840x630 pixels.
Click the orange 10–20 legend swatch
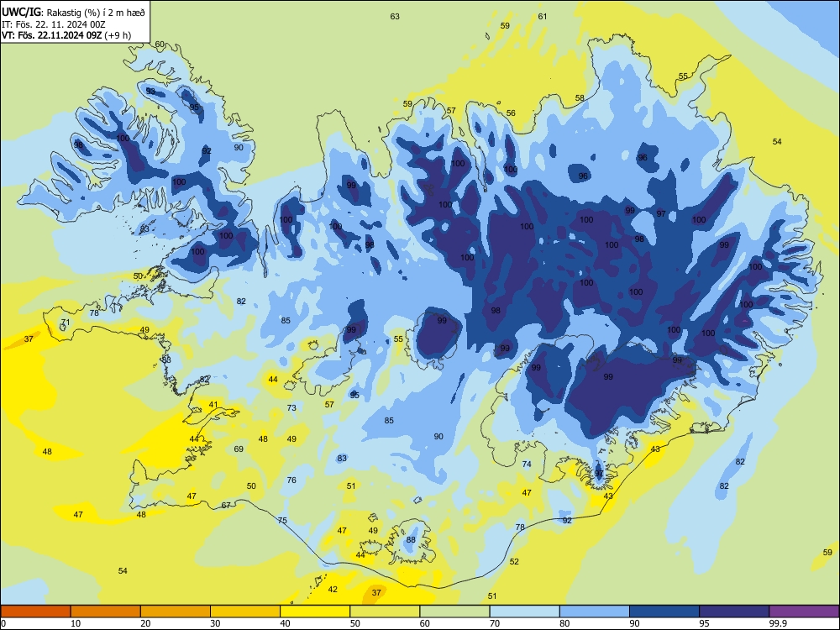tap(106, 612)
